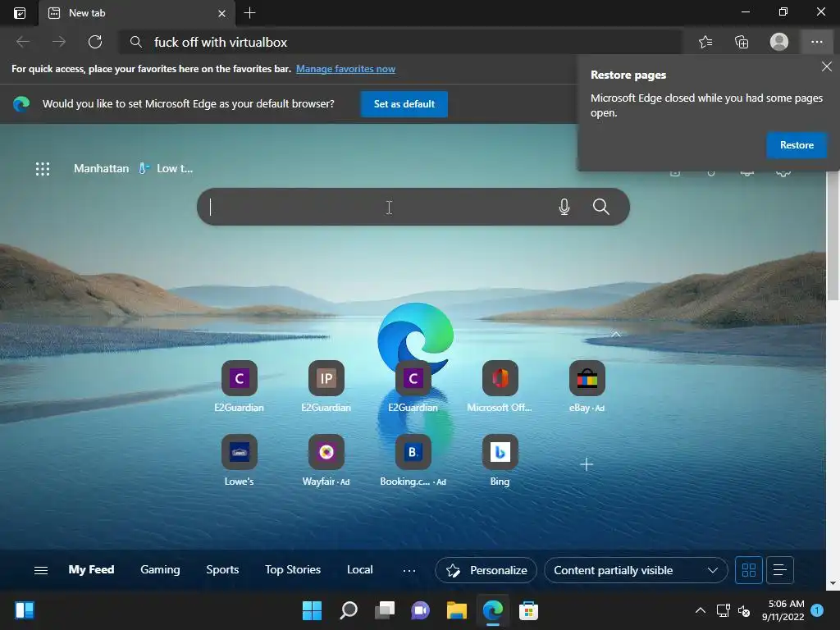Select the Top Stories tab

click(x=293, y=569)
